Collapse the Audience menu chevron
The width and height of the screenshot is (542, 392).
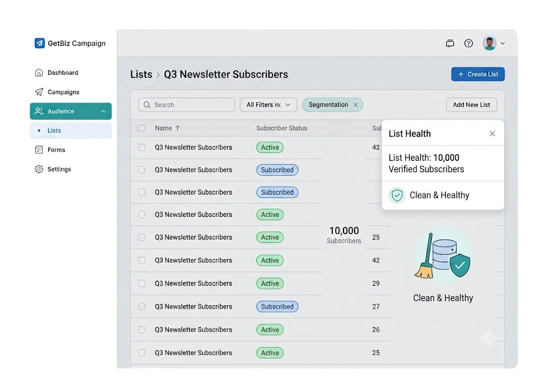click(x=103, y=111)
